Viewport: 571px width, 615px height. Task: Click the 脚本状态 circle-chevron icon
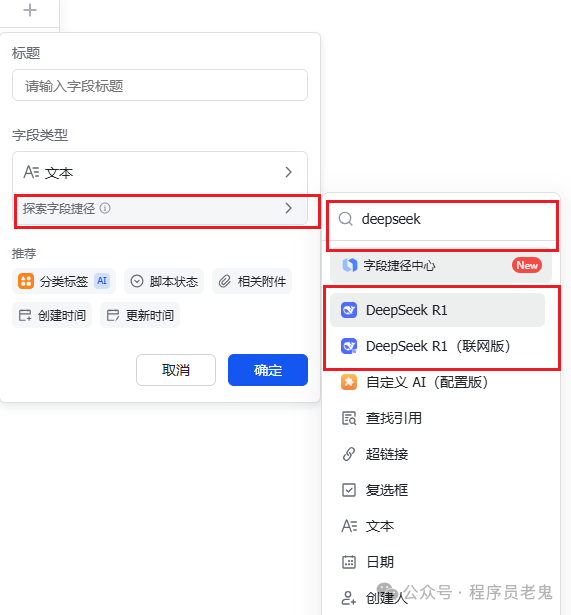136,281
